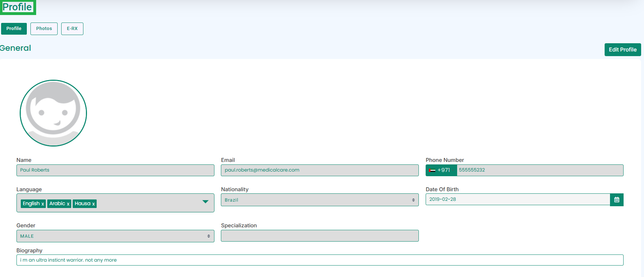The image size is (644, 277).
Task: Switch to the E-RX tab
Action: coord(72,29)
